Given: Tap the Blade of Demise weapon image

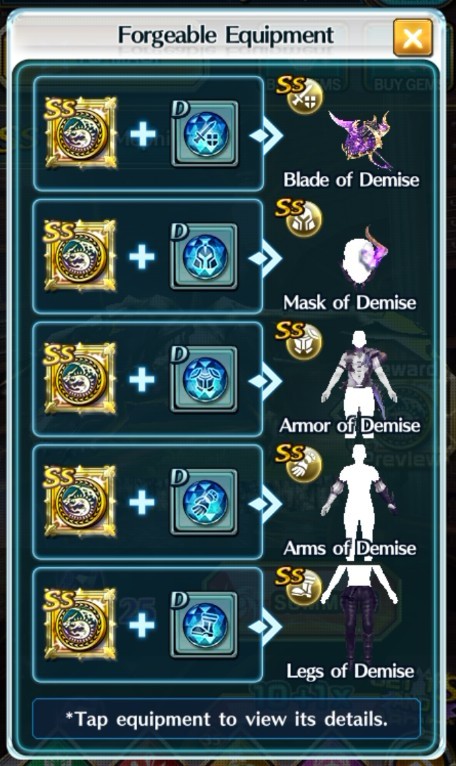Looking at the screenshot, I should [x=360, y=139].
